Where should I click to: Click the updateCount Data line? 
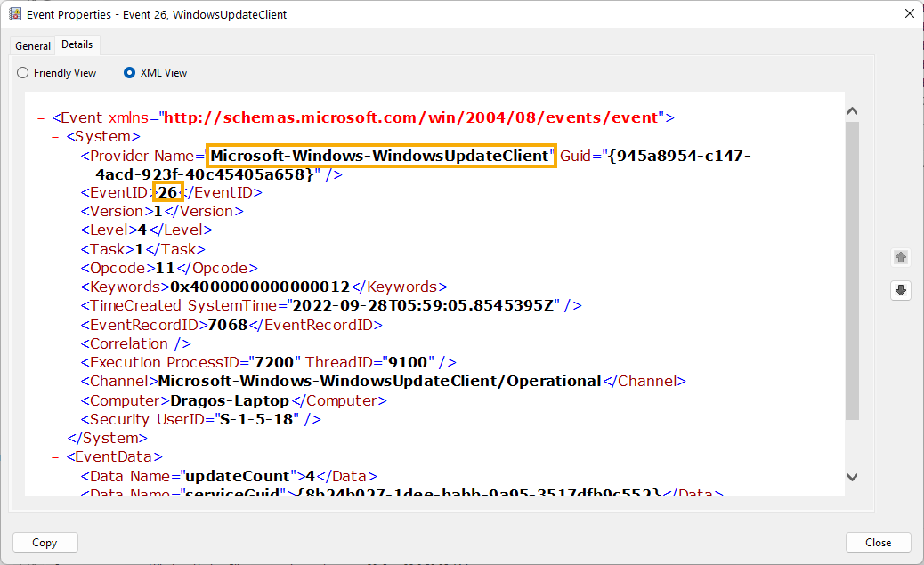229,476
